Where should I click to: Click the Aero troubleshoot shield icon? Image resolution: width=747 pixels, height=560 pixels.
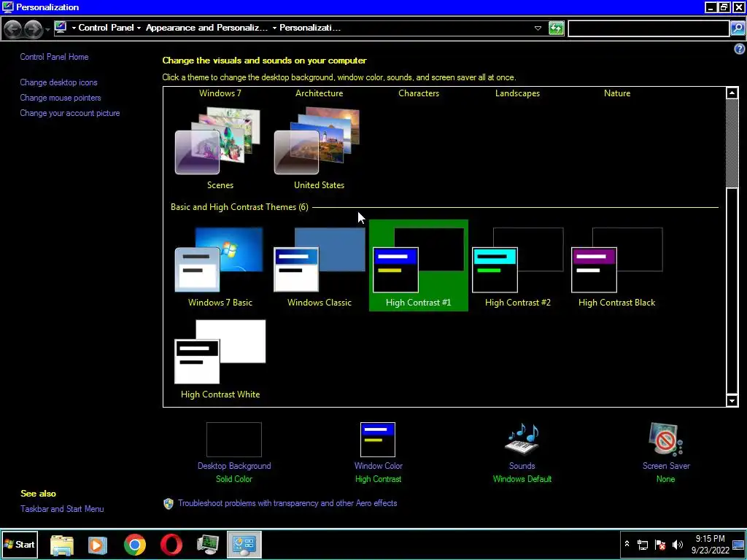click(169, 504)
